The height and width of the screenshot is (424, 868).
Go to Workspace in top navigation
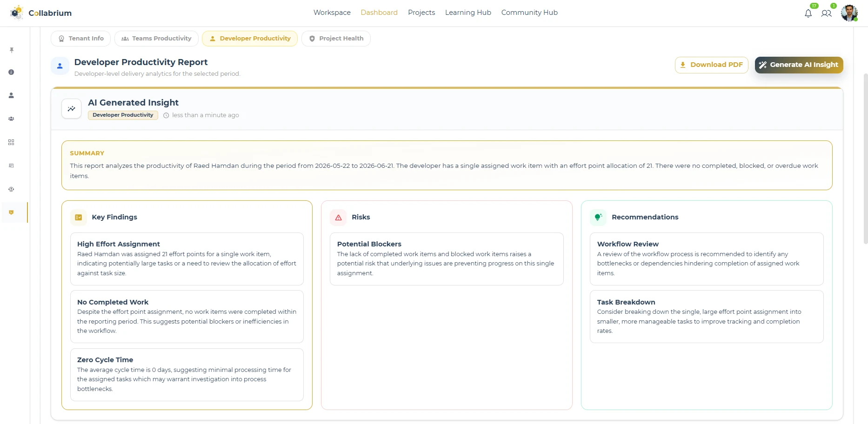pos(332,13)
